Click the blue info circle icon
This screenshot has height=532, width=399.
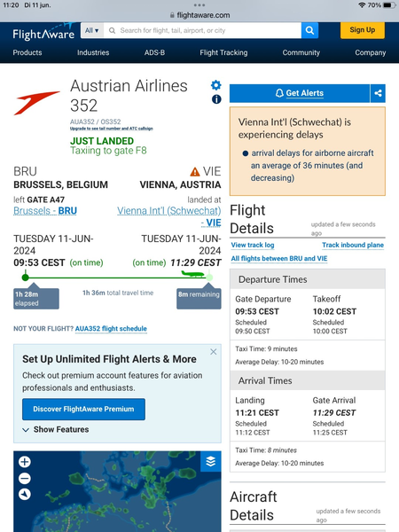click(216, 99)
